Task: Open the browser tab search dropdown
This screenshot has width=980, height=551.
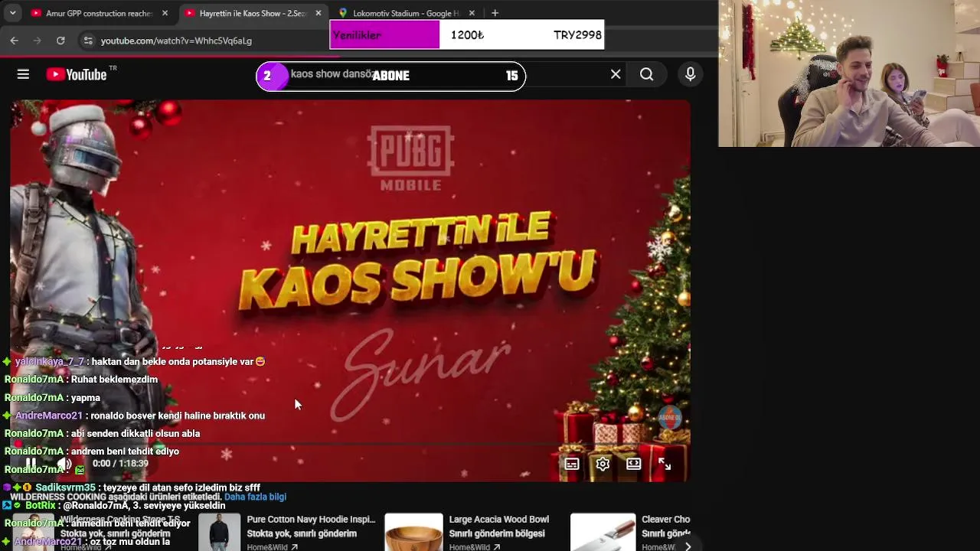Action: [12, 13]
